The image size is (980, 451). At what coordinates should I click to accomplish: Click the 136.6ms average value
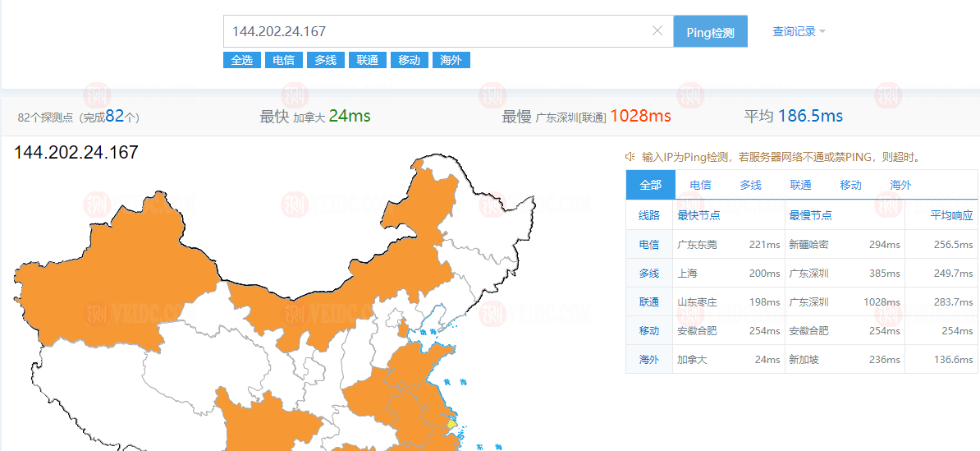click(x=955, y=360)
